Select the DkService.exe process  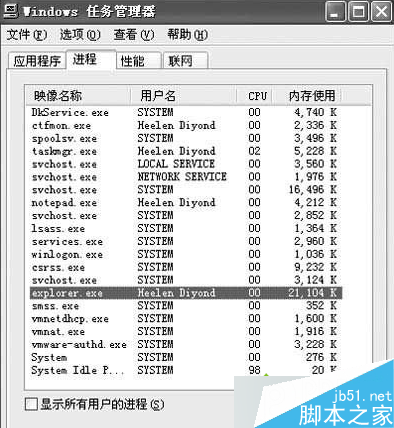185,112
